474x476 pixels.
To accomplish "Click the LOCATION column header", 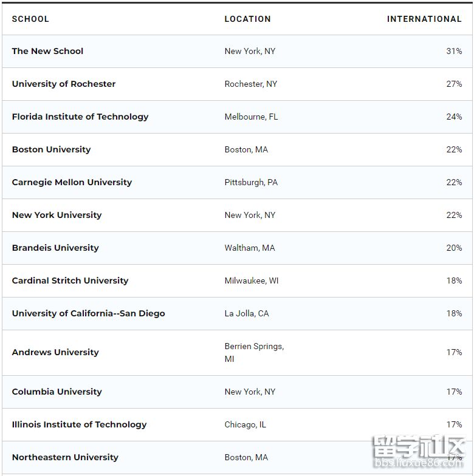I will [x=247, y=19].
